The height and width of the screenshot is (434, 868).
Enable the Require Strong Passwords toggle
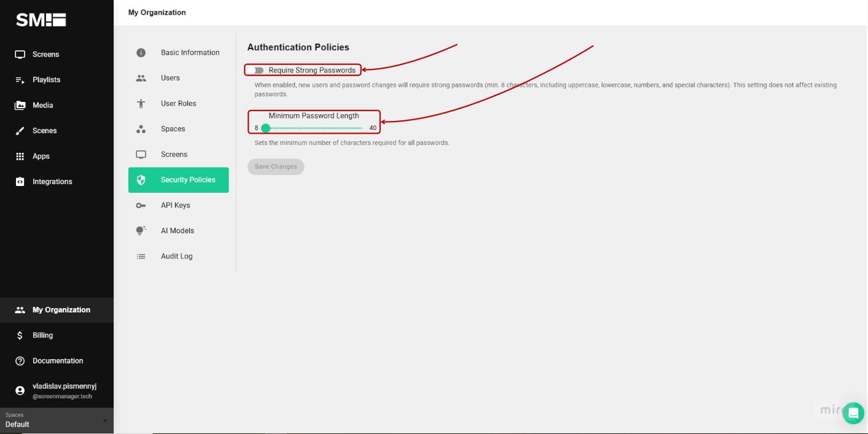258,69
